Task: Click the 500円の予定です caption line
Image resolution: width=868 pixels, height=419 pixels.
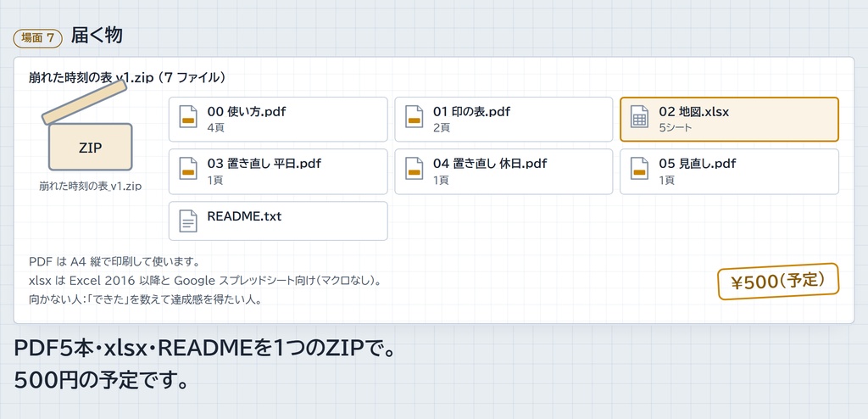Action: click(x=100, y=381)
